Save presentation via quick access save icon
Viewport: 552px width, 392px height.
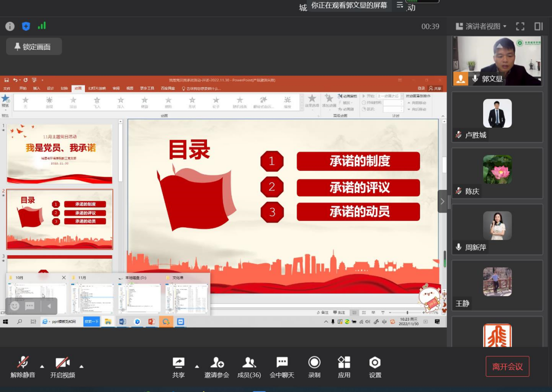coord(7,80)
